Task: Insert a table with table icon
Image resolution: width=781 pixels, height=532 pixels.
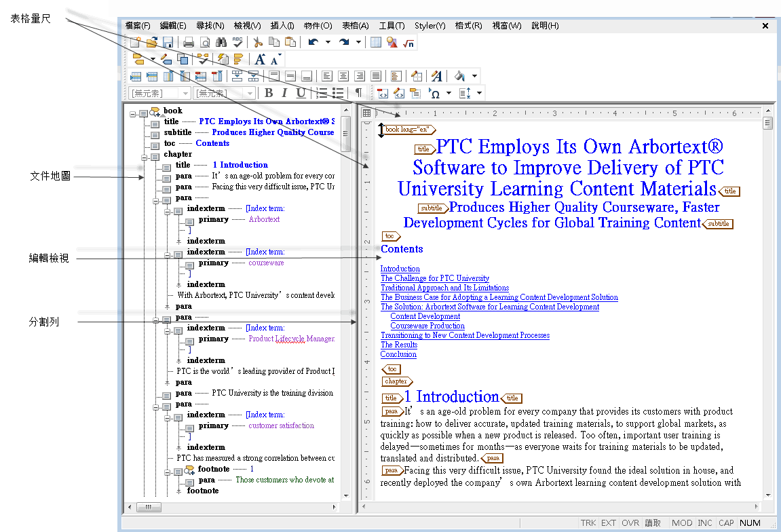Action: (376, 42)
